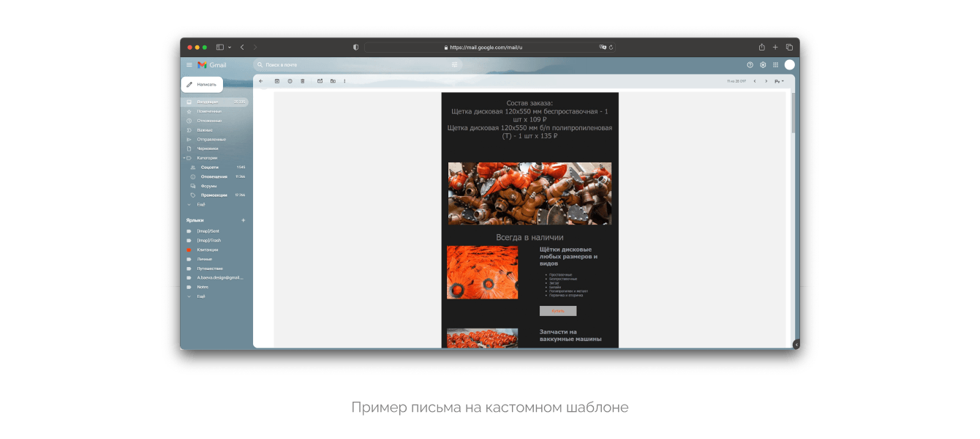
Task: Open the three-dot More actions menu
Action: (344, 81)
